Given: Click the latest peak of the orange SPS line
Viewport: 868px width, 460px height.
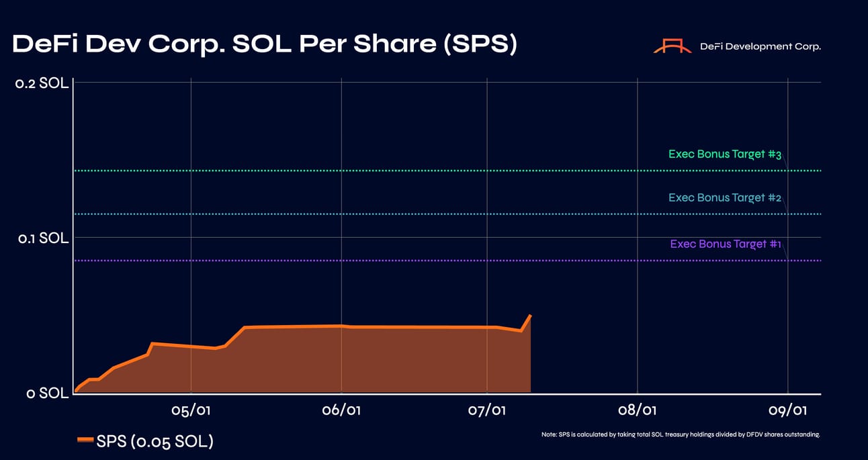Looking at the screenshot, I should tap(531, 315).
